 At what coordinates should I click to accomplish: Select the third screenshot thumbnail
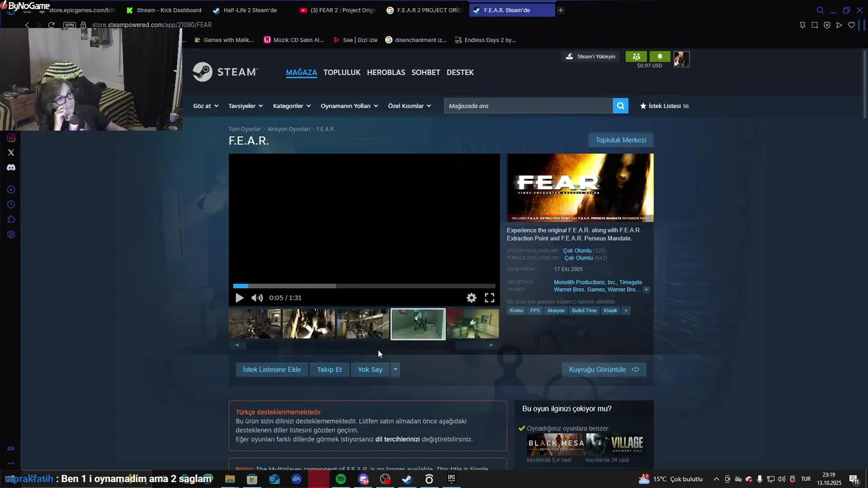[x=363, y=324]
